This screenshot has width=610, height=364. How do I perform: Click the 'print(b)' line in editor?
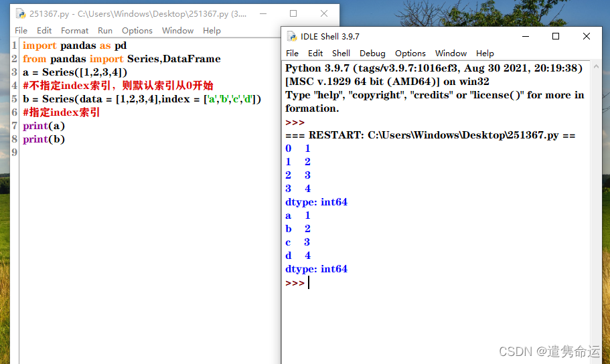(x=44, y=139)
